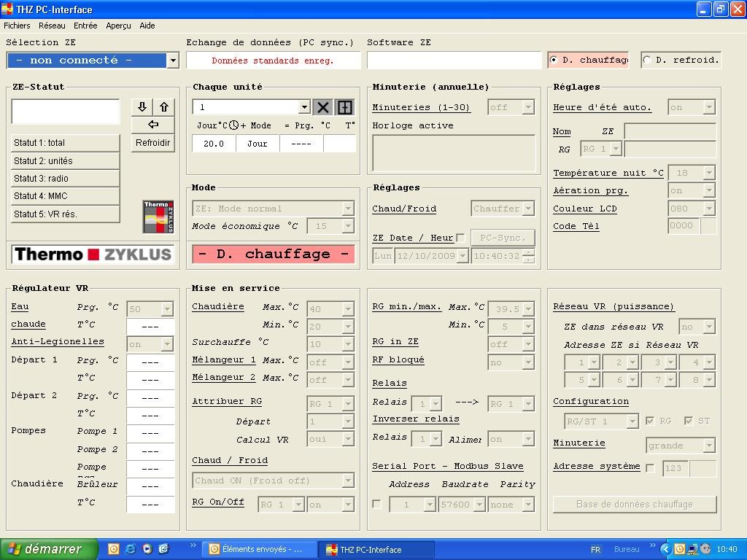Click the Refroidir button
This screenshot has height=560, width=747.
click(153, 143)
